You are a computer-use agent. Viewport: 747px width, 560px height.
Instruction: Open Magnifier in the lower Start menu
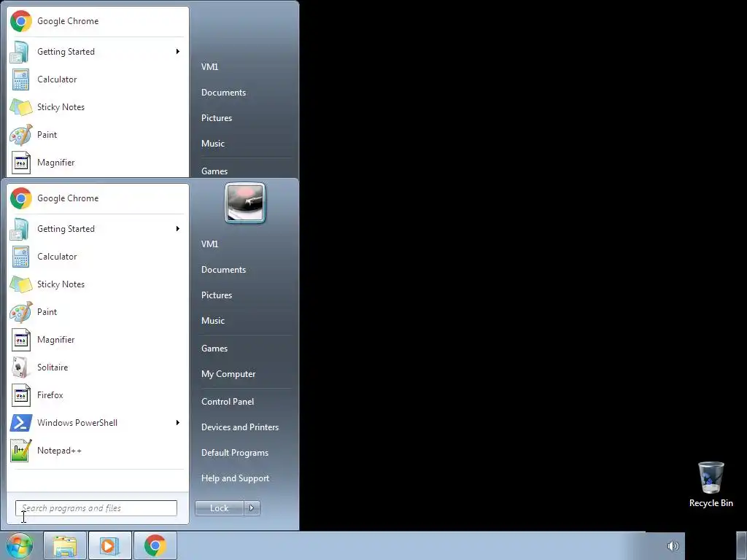[97, 340]
